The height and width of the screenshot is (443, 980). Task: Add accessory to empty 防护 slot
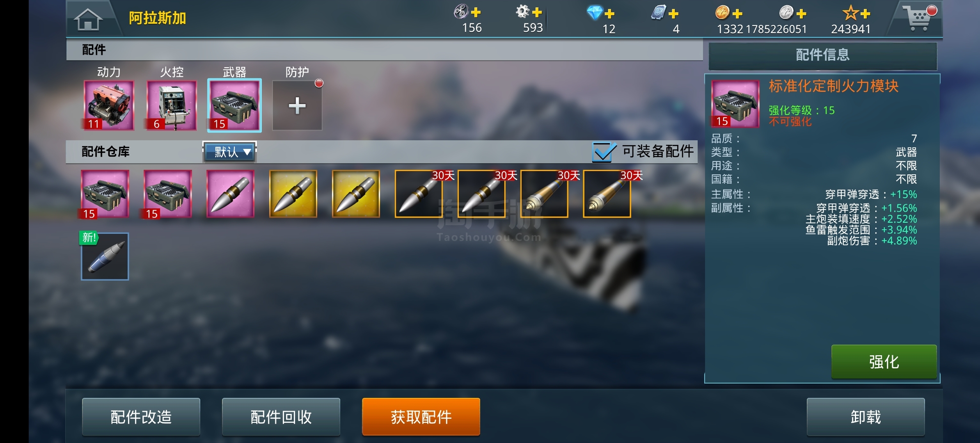[297, 105]
